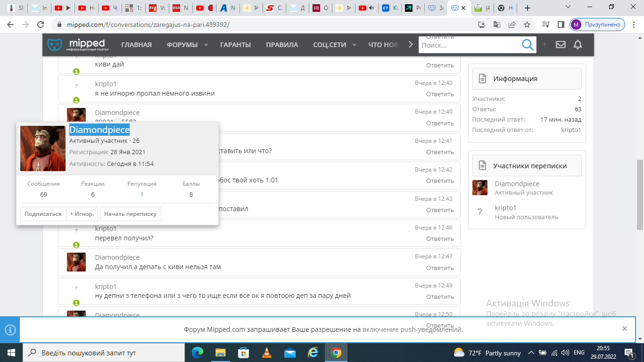Click Начать переписку button
This screenshot has height=362, width=644.
[x=130, y=214]
